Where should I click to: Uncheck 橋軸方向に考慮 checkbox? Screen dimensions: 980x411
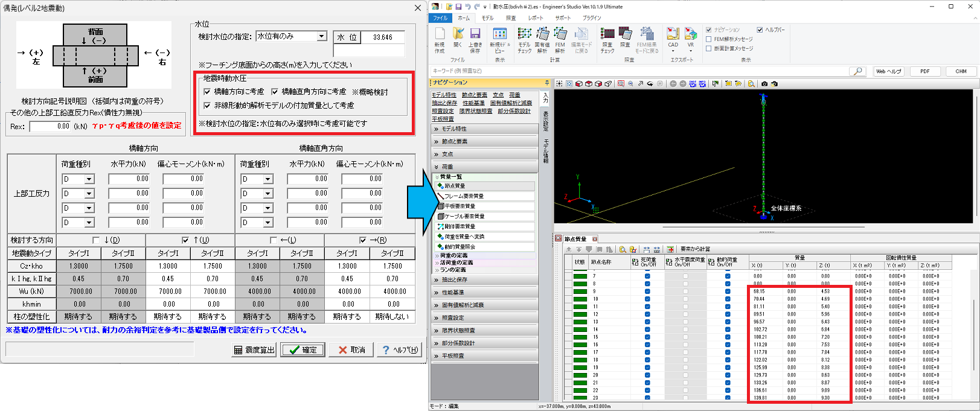208,92
